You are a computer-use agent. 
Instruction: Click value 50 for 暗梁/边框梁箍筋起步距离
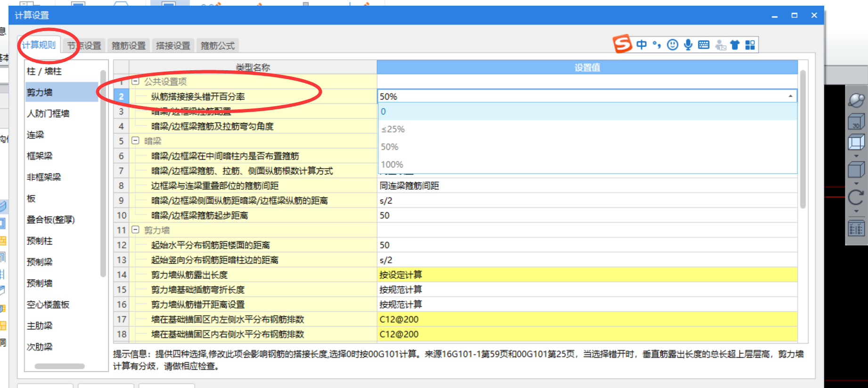pyautogui.click(x=587, y=215)
